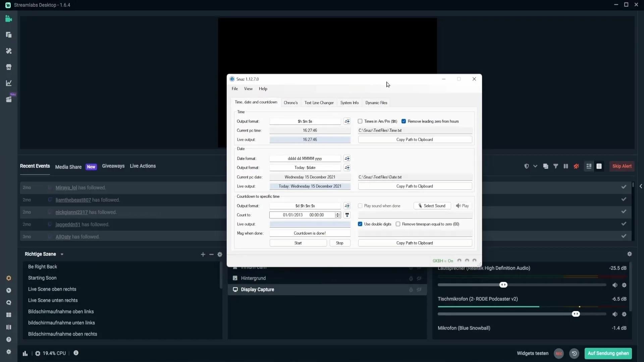Mark the liamthebeast807 follow event as read
Viewport: 644px width, 362px height.
click(624, 199)
